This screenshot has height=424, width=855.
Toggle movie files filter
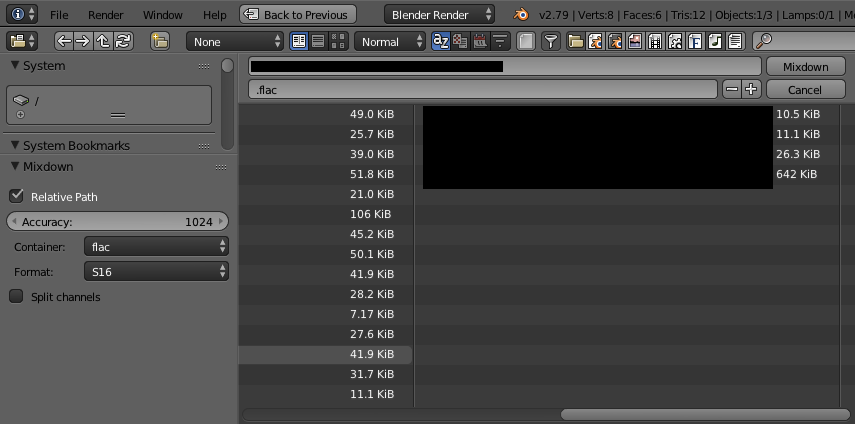[x=655, y=41]
